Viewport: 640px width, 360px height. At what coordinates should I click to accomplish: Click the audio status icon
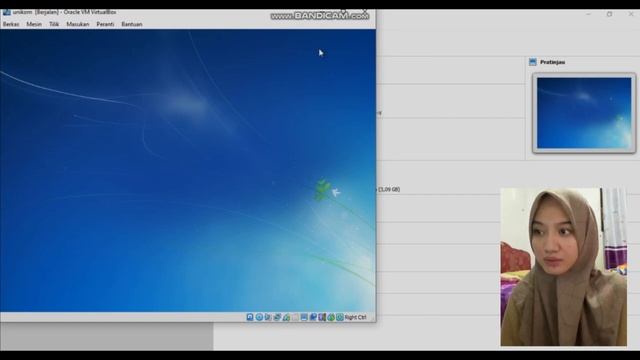pyautogui.click(x=268, y=317)
